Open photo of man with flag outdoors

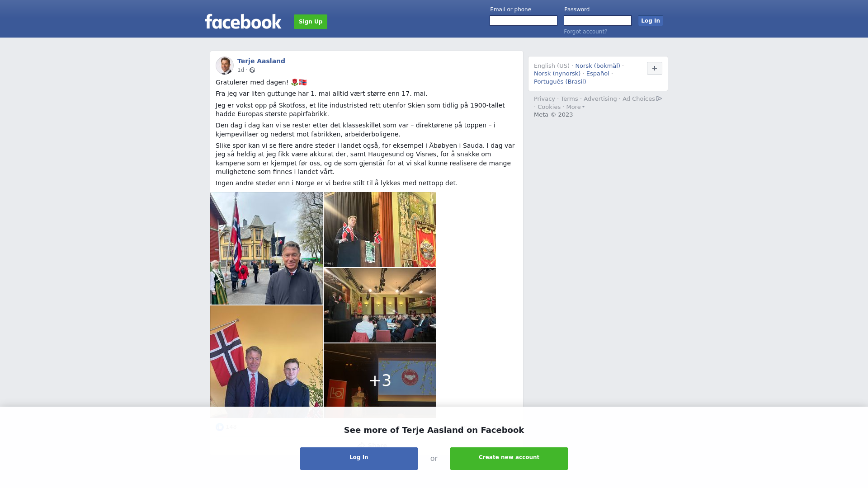pyautogui.click(x=266, y=249)
